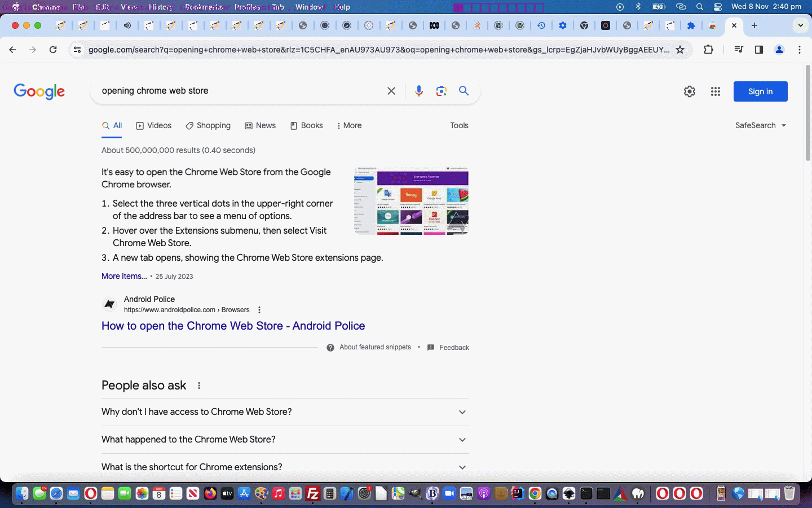Open featured snippet Chrome Web Store thumbnail

tap(411, 200)
